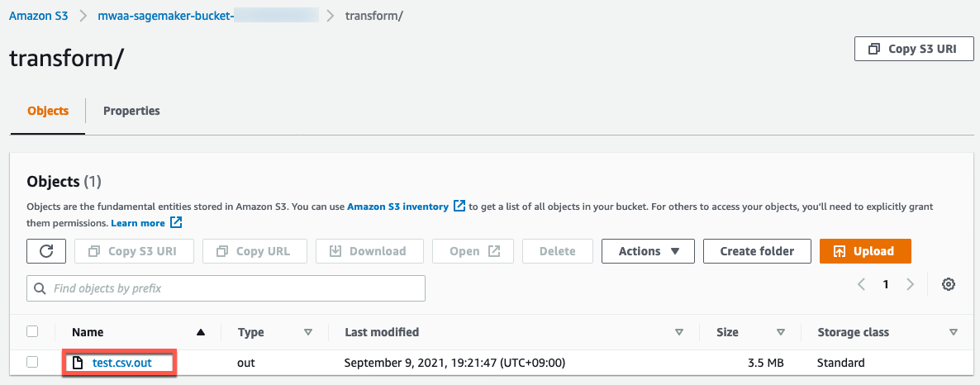980x385 pixels.
Task: Open the test.csv.out object link
Action: tap(121, 363)
